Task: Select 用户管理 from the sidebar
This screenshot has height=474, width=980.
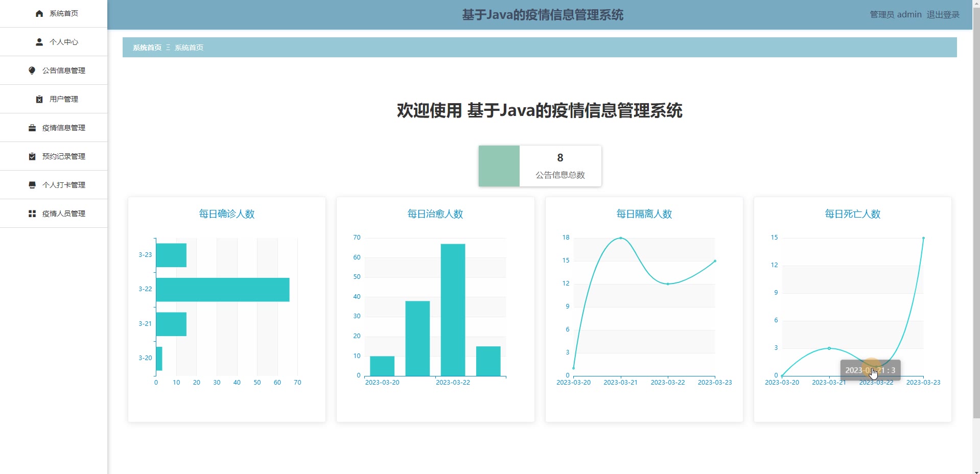Action: point(54,99)
